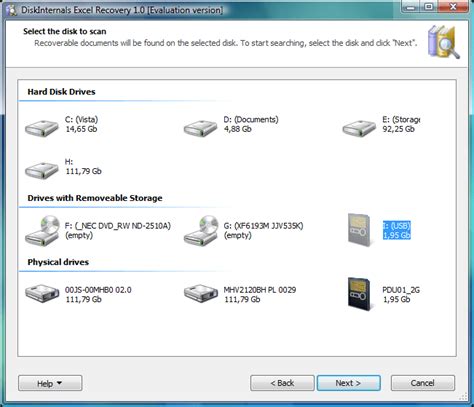
Task: Select the F: NEC DVD_RW drive icon
Action: [42, 231]
